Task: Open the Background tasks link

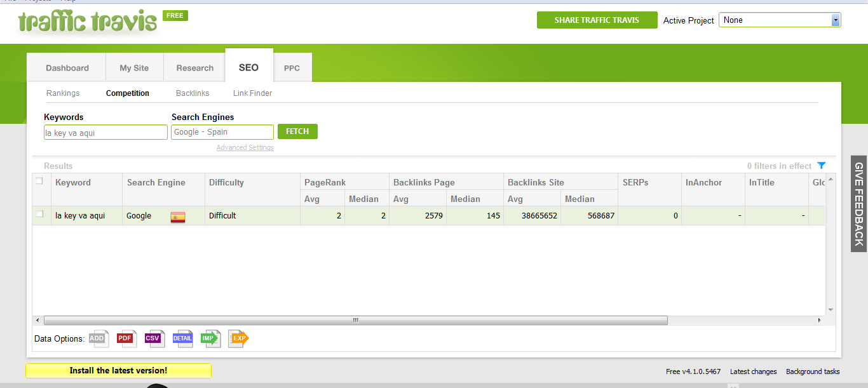Action: [x=813, y=371]
